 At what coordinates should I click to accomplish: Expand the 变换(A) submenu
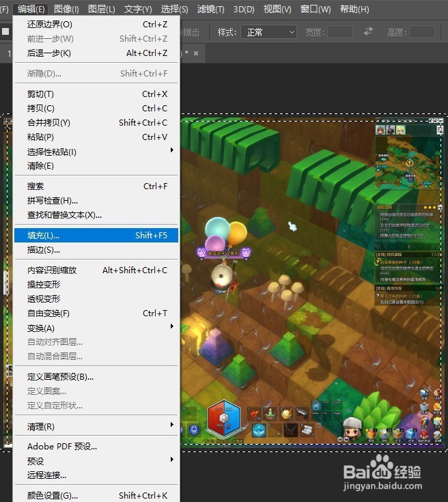[96, 328]
